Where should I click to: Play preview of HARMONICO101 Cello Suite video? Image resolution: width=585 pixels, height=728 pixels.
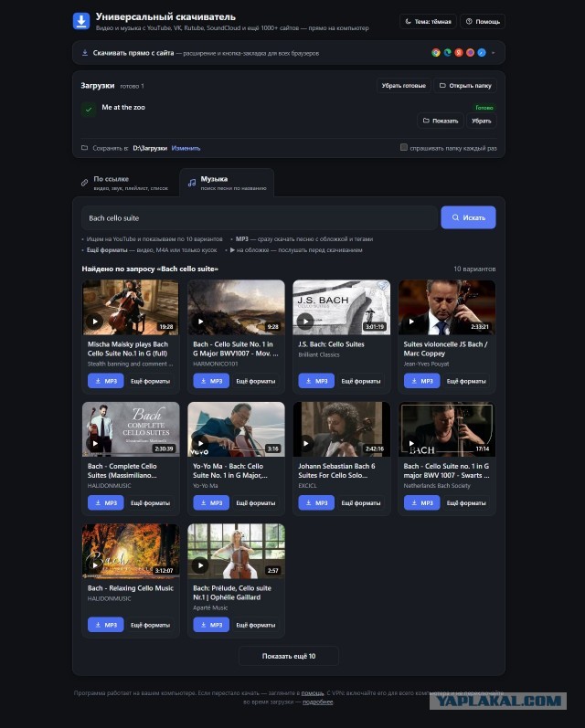click(200, 321)
